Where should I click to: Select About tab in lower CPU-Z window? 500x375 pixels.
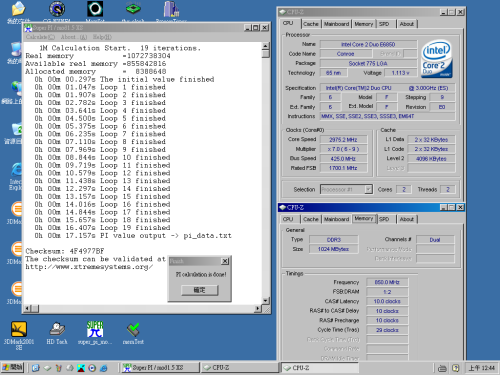[407, 219]
